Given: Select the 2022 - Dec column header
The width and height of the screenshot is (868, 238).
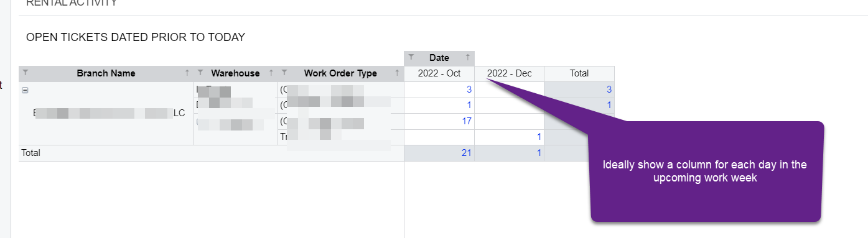Looking at the screenshot, I should click(x=509, y=73).
